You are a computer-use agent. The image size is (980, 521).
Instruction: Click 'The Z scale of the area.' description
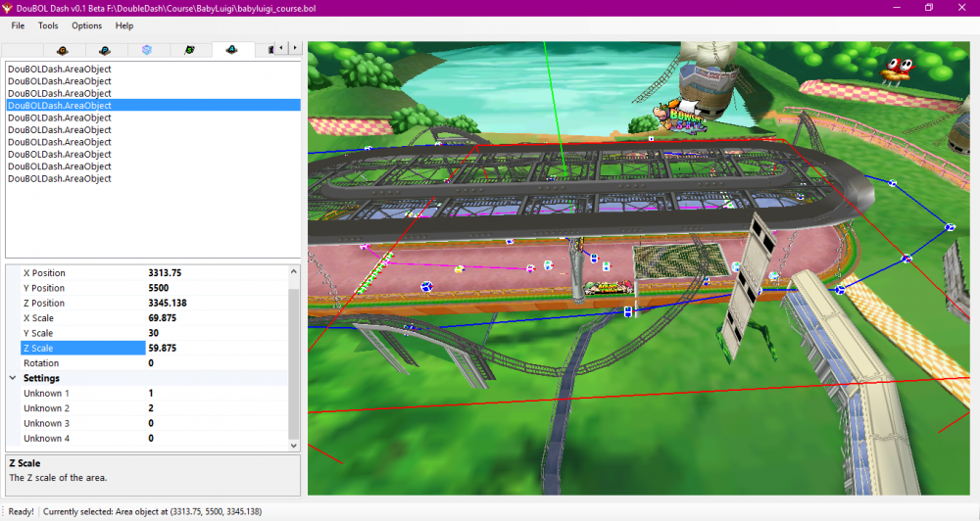(58, 477)
